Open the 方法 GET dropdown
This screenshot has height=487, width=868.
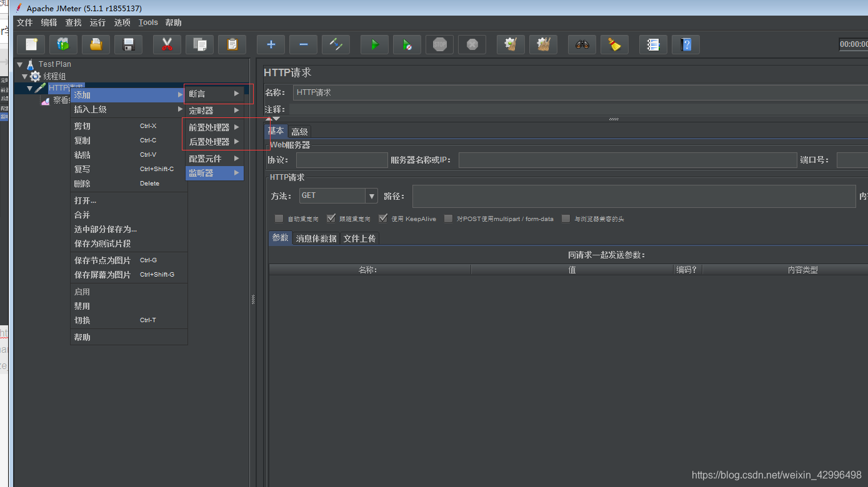pos(371,196)
